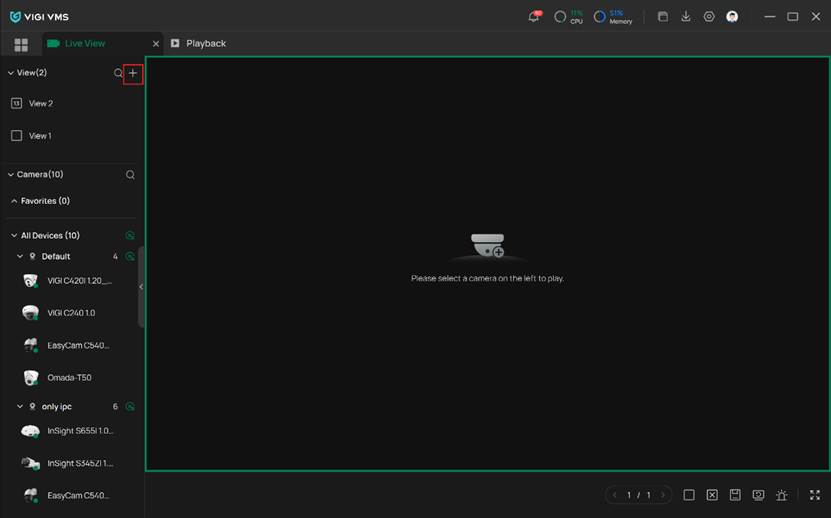Collapse the View(2) section

pyautogui.click(x=11, y=73)
